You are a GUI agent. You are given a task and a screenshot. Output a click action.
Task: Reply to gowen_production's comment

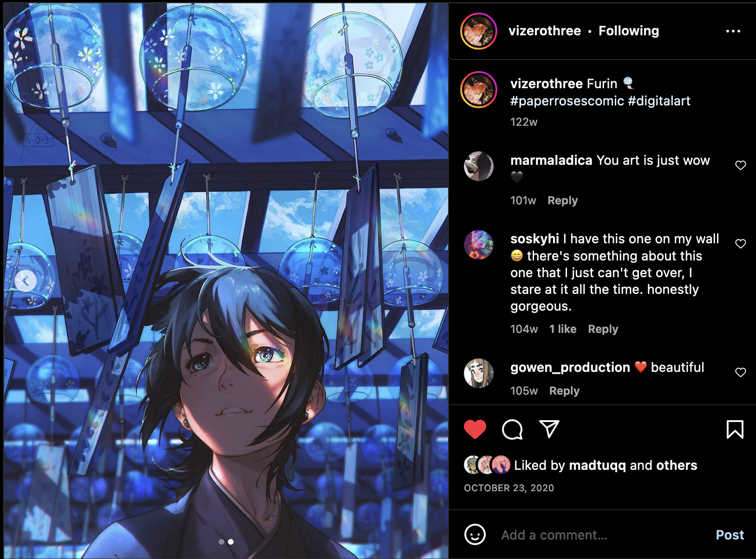[x=564, y=391]
